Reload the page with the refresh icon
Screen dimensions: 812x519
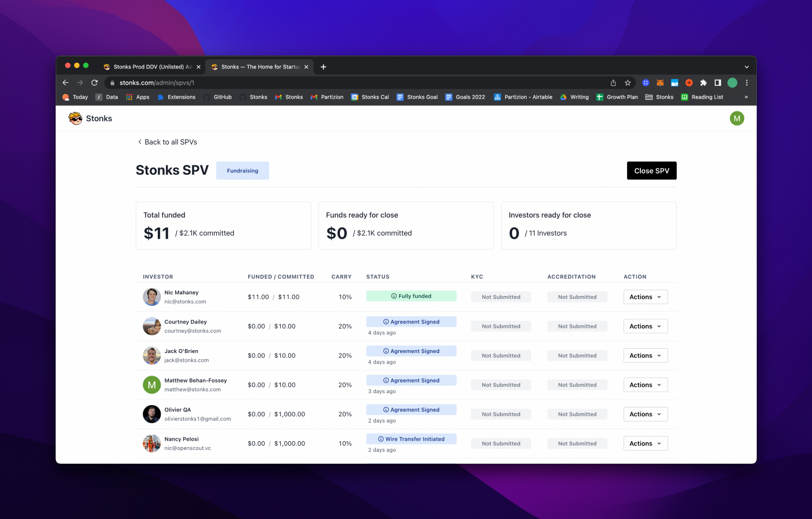95,83
